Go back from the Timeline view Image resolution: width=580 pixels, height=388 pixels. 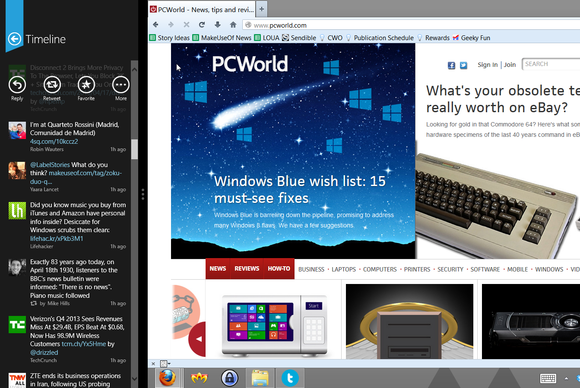[14, 39]
